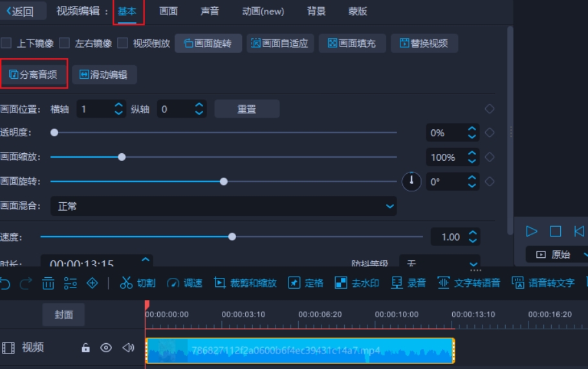Switch to the 声音 tab
The height and width of the screenshot is (369, 588).
point(210,11)
